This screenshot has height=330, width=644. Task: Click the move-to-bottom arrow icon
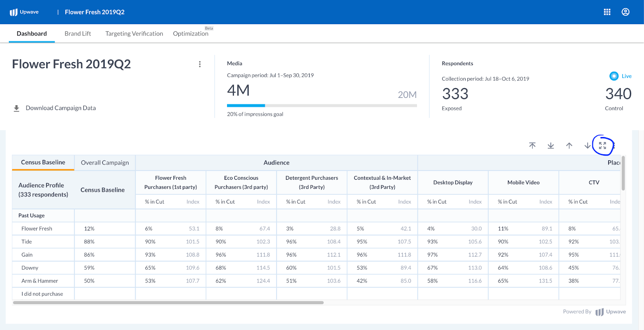tap(551, 145)
